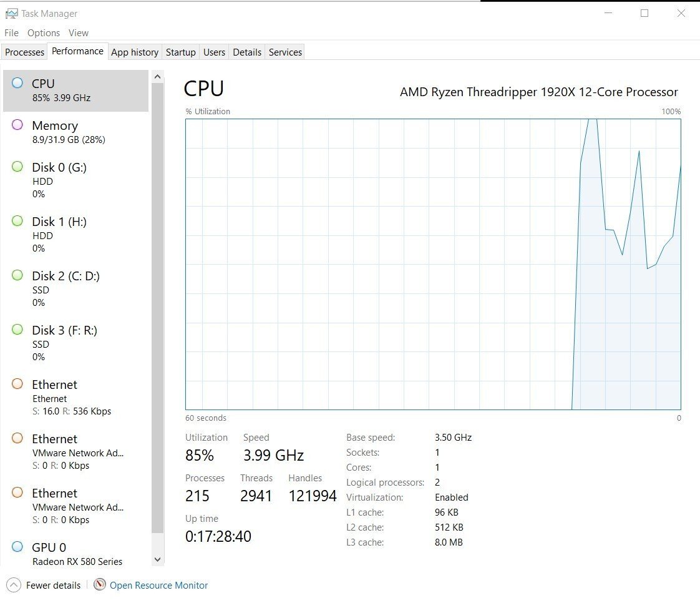Select the Performance tab
700x603 pixels.
tap(78, 51)
